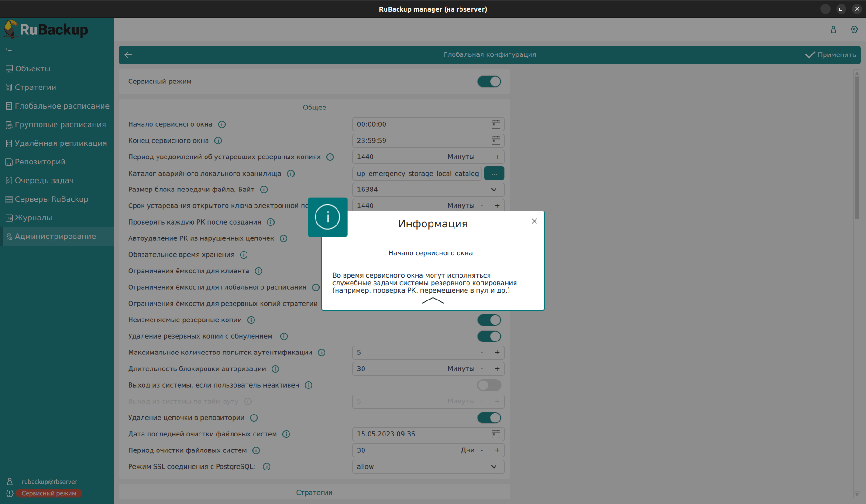Open the user profile icon

(833, 29)
